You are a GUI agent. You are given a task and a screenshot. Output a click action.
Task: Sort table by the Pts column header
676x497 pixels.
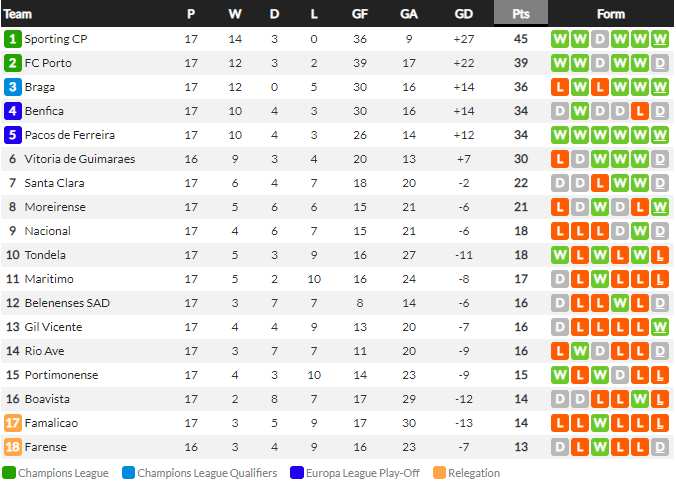point(521,13)
